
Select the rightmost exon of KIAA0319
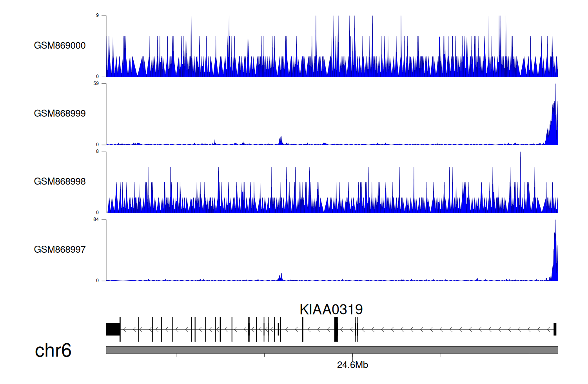coord(555,329)
